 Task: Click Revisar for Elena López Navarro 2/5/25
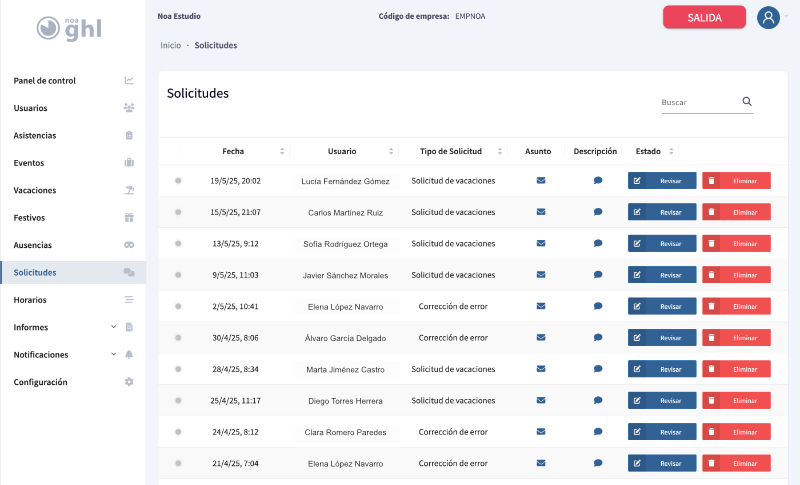(662, 306)
